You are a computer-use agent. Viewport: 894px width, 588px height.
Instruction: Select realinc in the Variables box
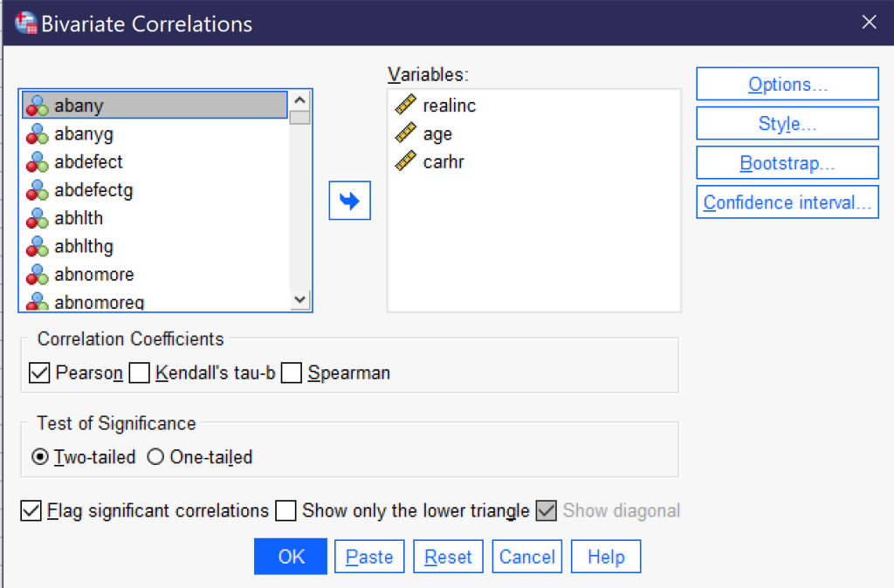(x=533, y=106)
